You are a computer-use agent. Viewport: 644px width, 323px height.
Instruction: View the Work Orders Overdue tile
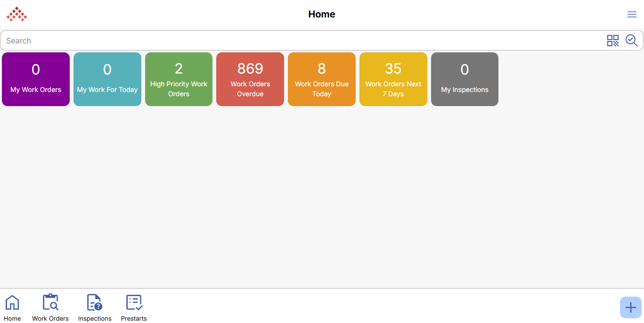click(250, 79)
